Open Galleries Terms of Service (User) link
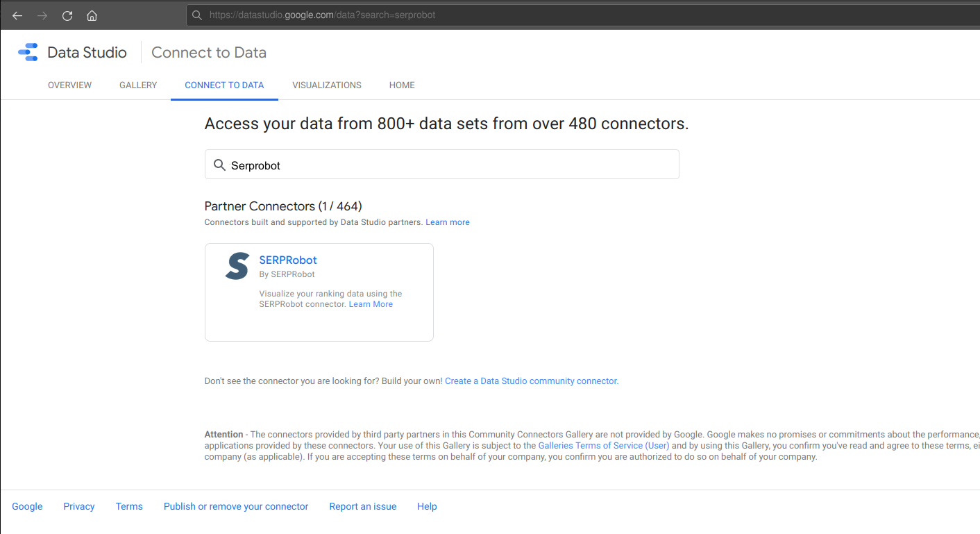This screenshot has height=534, width=980. [604, 446]
